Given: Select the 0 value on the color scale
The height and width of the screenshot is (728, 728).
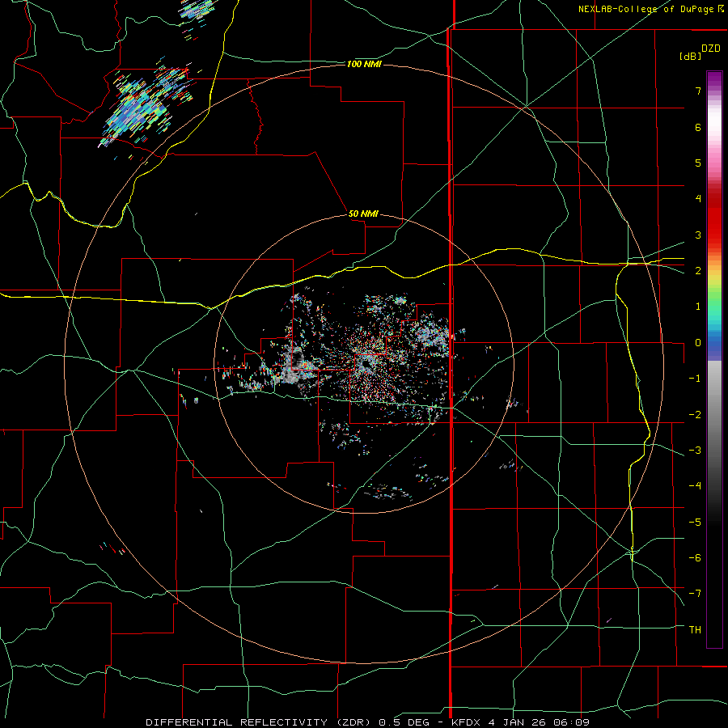Looking at the screenshot, I should point(697,343).
